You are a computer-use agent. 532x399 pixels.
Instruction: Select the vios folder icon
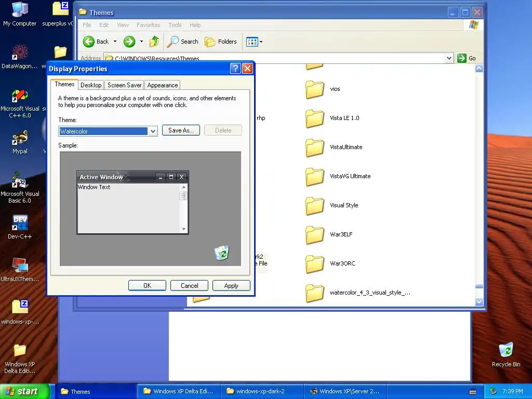pyautogui.click(x=314, y=89)
